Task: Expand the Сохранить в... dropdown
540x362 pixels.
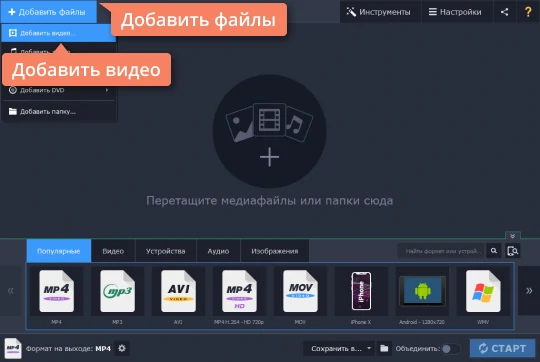Action: pos(369,348)
